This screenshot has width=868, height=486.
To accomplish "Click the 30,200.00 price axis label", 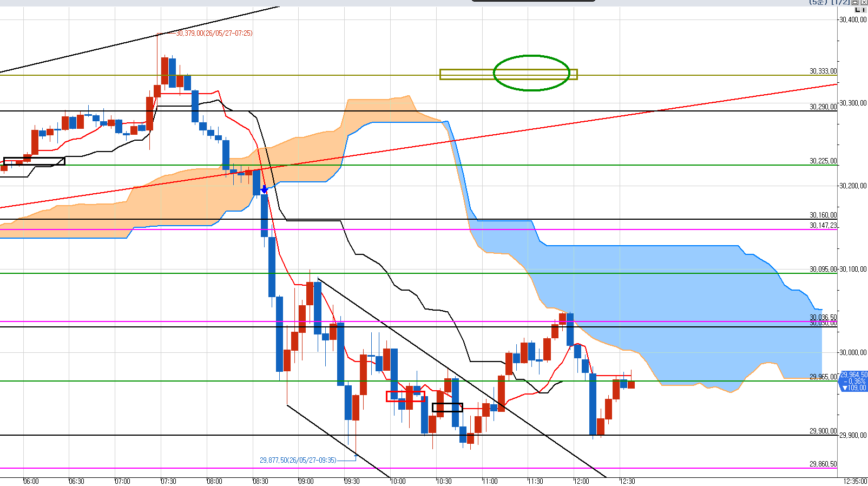I will pos(853,186).
